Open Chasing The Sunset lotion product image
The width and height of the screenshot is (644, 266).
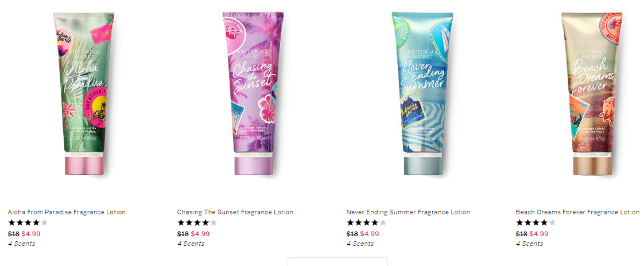(x=254, y=94)
